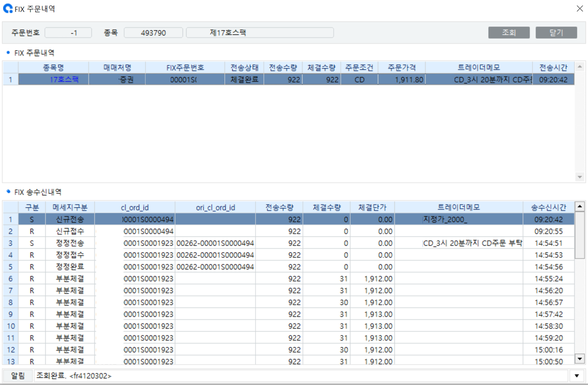Click the 종목 code field 493790

tap(153, 33)
